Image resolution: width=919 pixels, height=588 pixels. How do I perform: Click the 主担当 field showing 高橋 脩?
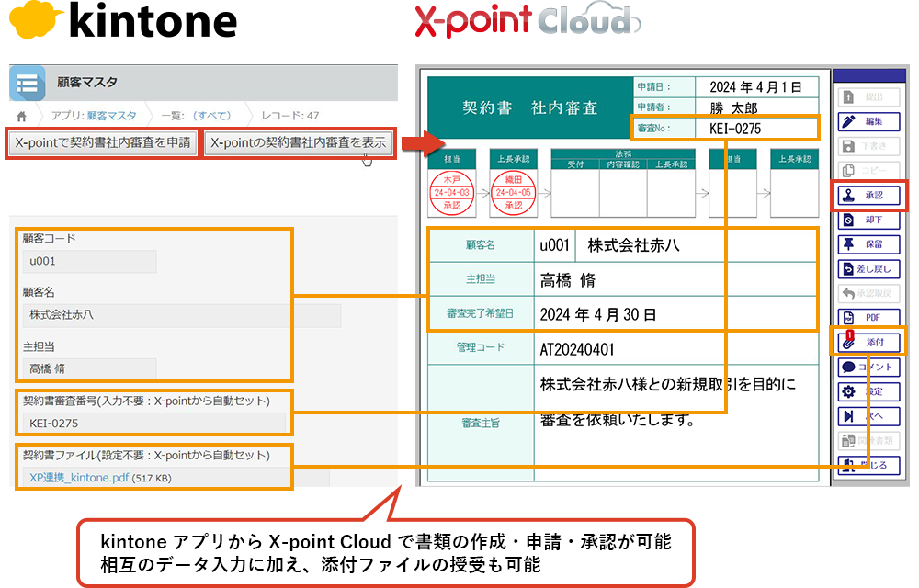[90, 369]
